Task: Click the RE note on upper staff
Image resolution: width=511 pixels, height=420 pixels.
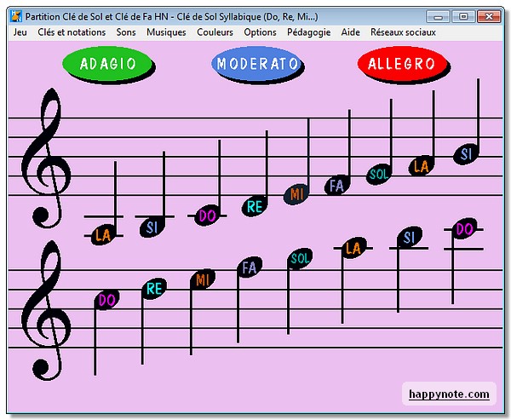Action: tap(255, 206)
